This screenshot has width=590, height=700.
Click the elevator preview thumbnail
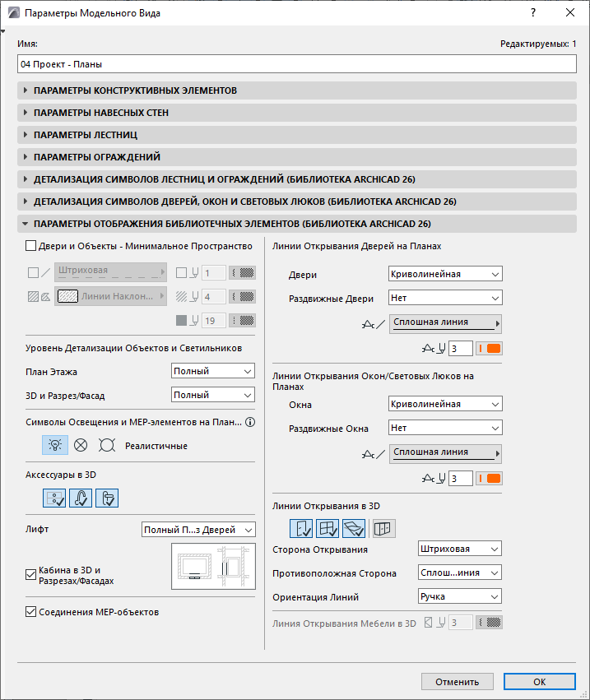point(213,566)
